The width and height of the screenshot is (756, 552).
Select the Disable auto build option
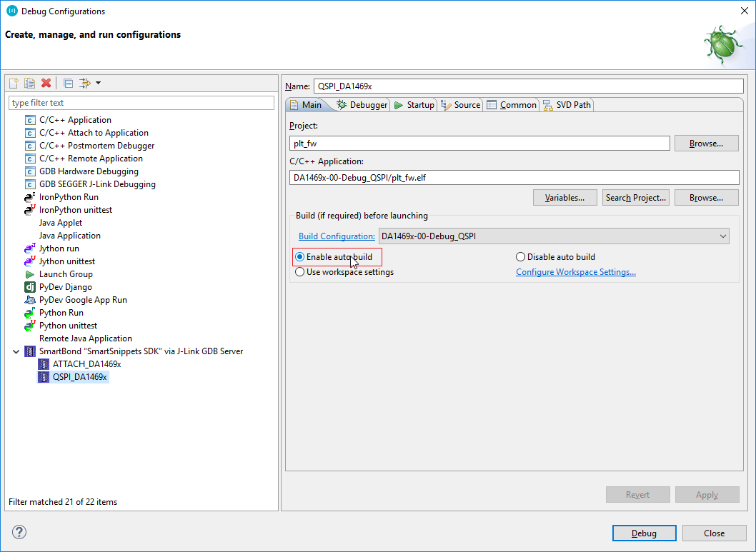click(x=520, y=257)
